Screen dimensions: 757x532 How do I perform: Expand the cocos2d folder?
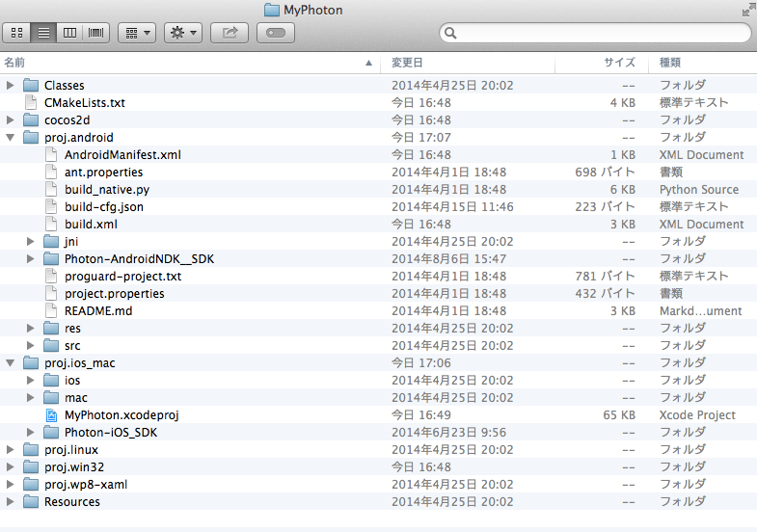[11, 120]
